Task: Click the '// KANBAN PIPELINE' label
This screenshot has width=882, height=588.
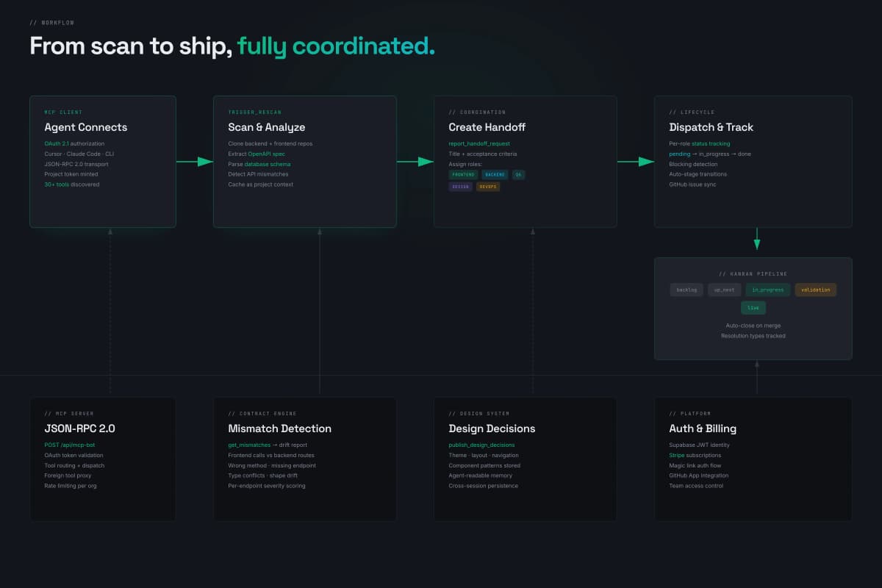Action: [x=753, y=273]
